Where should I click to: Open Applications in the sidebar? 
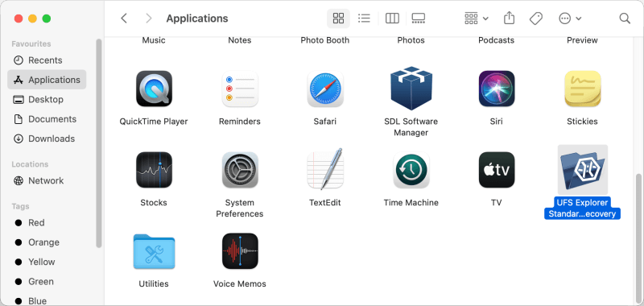point(47,80)
